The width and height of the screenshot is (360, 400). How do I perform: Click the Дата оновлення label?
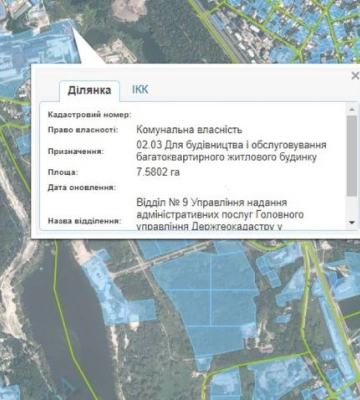[82, 187]
